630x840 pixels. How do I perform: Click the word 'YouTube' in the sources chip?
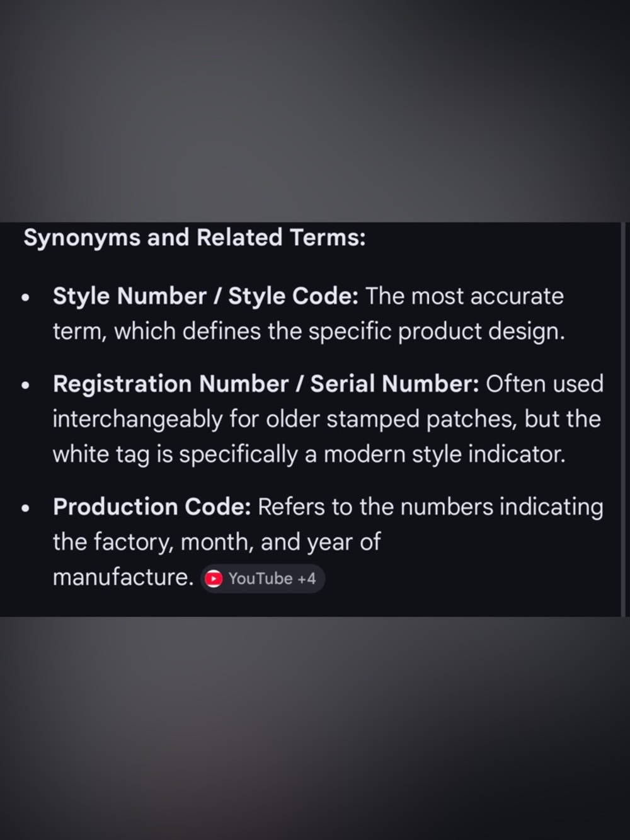point(261,578)
